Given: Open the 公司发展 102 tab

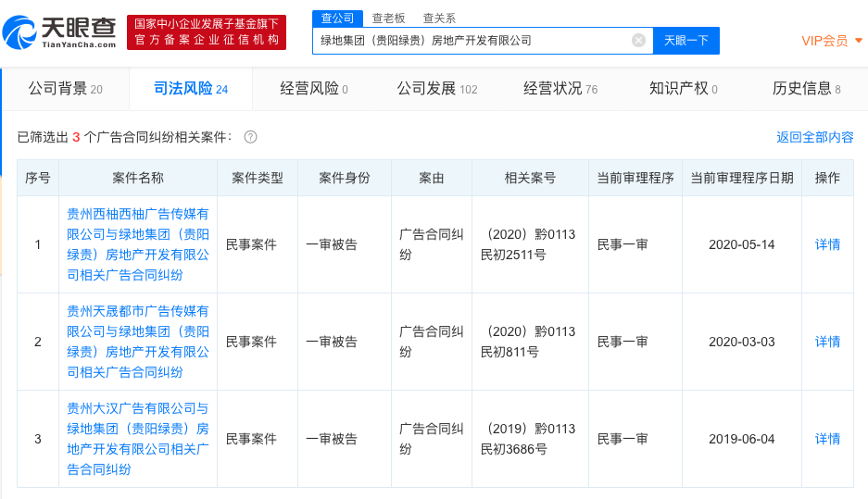Looking at the screenshot, I should 436,89.
